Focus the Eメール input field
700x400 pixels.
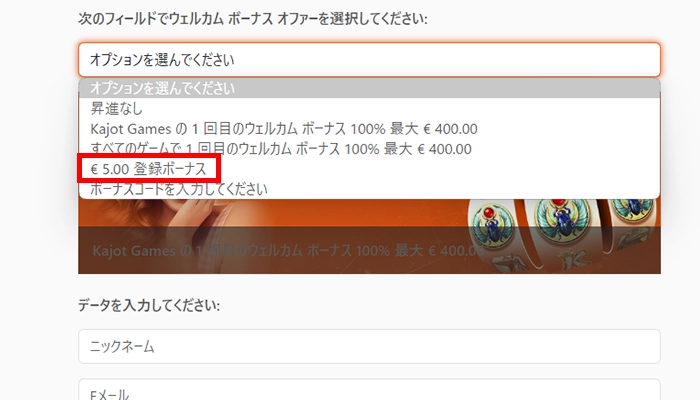click(x=369, y=390)
